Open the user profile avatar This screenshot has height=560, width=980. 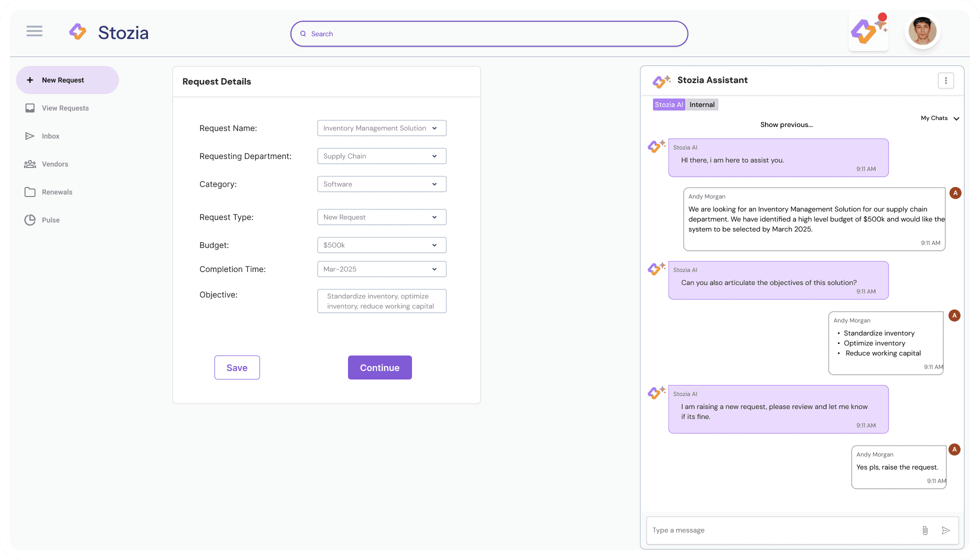(922, 31)
